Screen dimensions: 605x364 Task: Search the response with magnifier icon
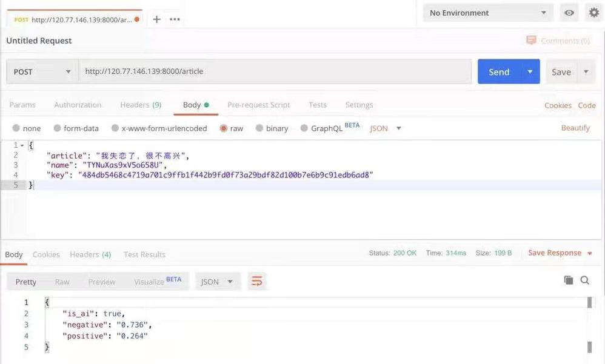click(585, 280)
